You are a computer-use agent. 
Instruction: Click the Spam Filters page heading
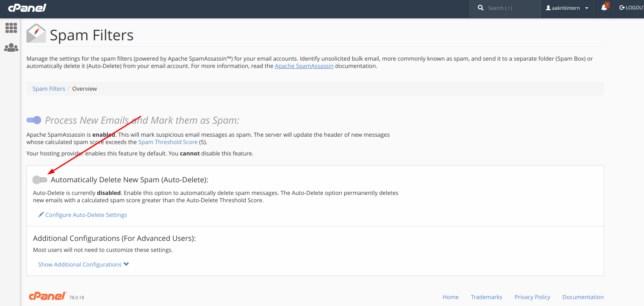pos(92,35)
